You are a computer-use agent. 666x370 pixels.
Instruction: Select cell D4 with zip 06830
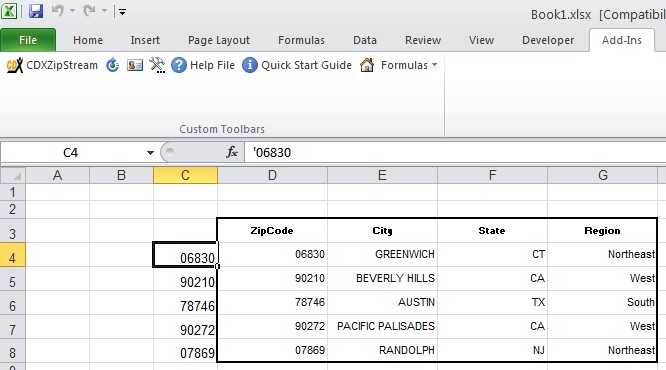(x=272, y=255)
